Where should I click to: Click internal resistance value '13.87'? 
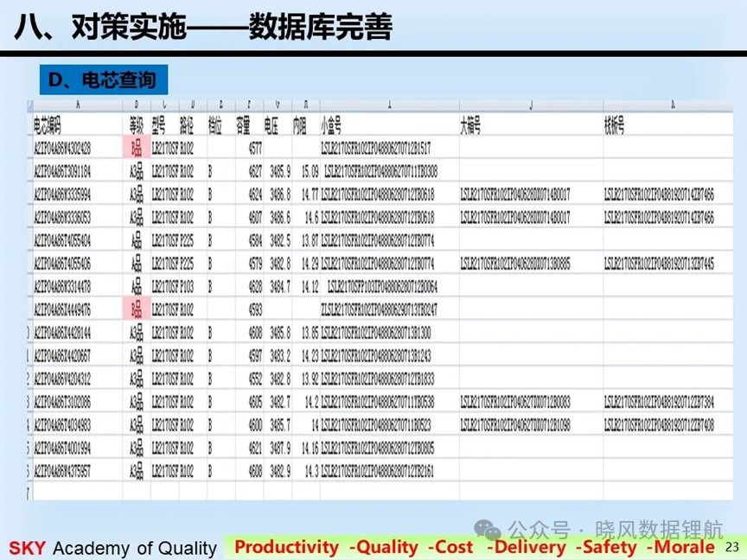[310, 240]
